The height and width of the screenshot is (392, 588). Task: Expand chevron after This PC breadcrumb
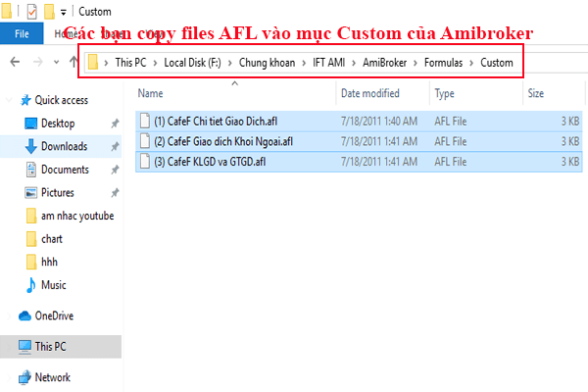click(155, 63)
